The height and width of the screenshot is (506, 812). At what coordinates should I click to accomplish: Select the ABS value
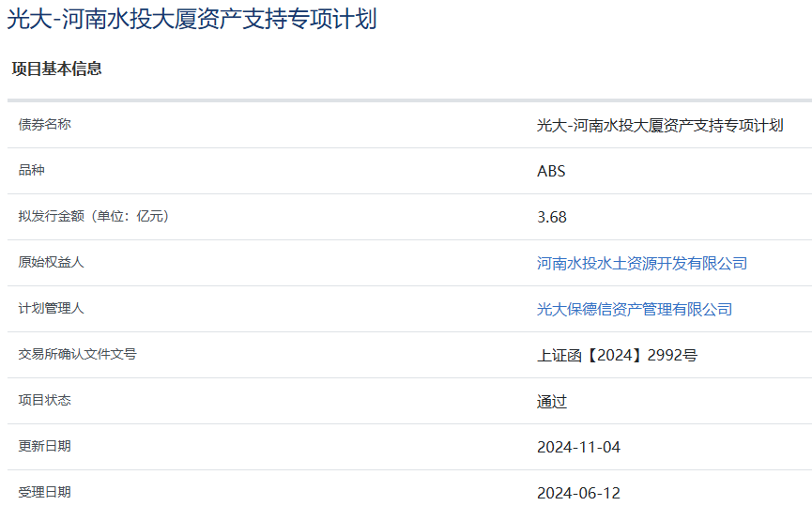pos(551,171)
